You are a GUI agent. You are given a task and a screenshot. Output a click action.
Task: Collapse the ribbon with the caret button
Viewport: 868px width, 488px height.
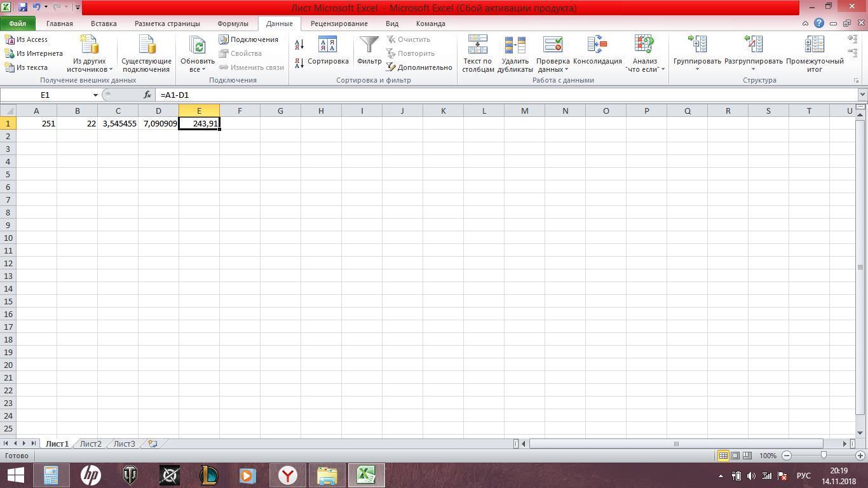806,24
